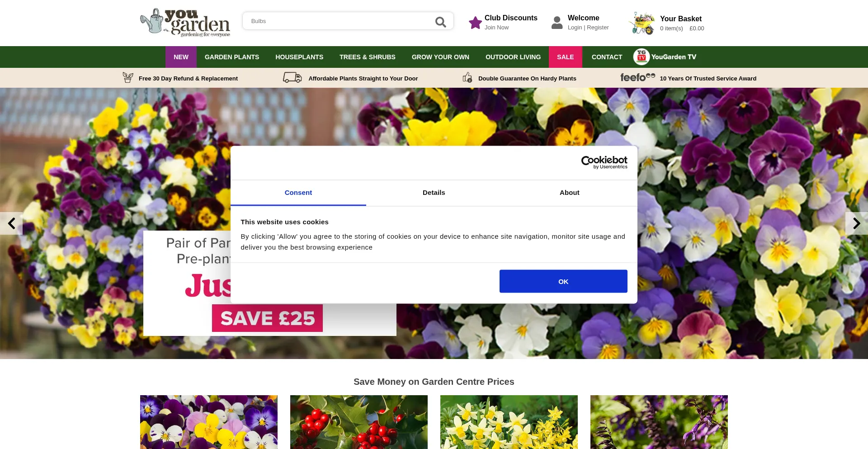Viewport: 868px width, 449px height.
Task: Click the Login link
Action: (575, 28)
